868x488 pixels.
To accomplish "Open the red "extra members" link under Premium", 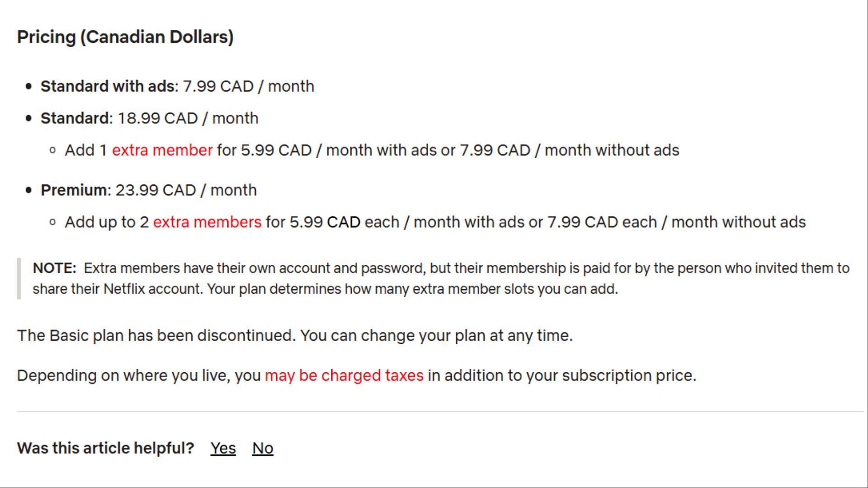I will [207, 222].
